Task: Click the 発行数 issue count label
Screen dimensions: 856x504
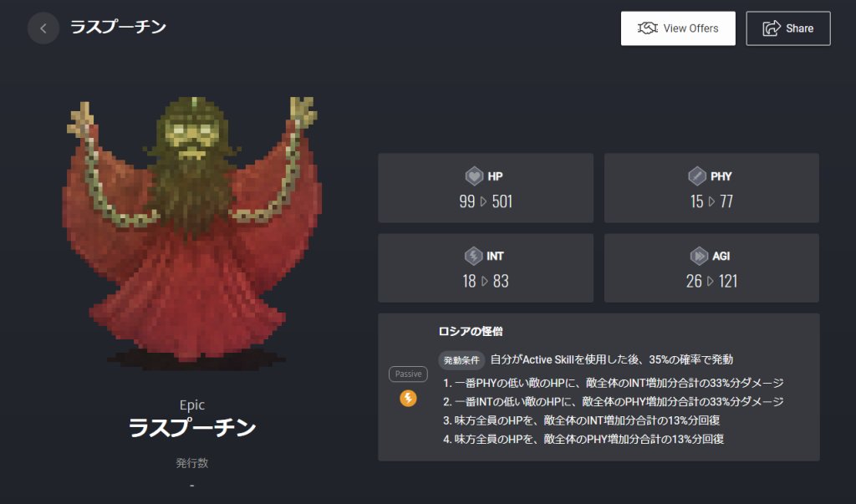Action: pos(192,463)
